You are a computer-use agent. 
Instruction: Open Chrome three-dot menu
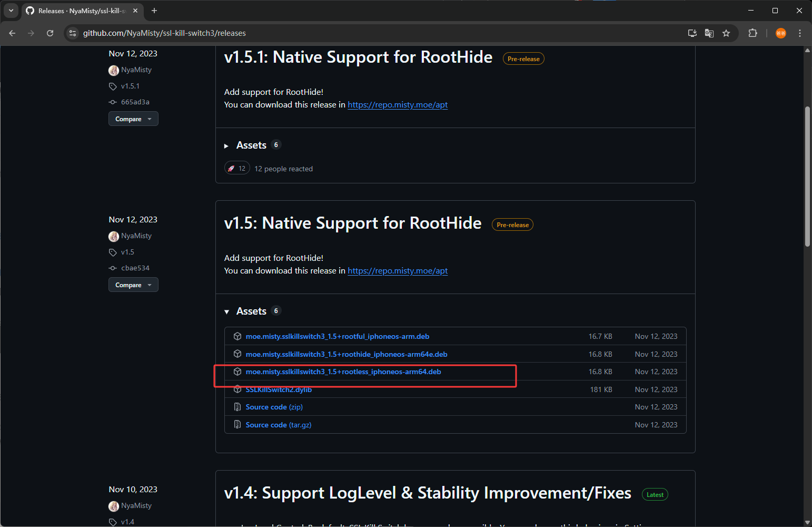pos(800,33)
